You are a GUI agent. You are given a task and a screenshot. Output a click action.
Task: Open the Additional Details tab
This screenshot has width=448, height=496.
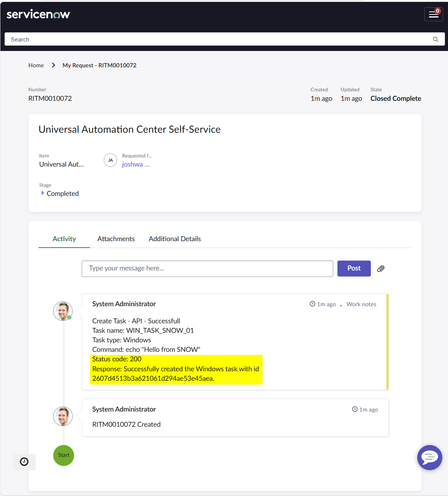point(175,239)
